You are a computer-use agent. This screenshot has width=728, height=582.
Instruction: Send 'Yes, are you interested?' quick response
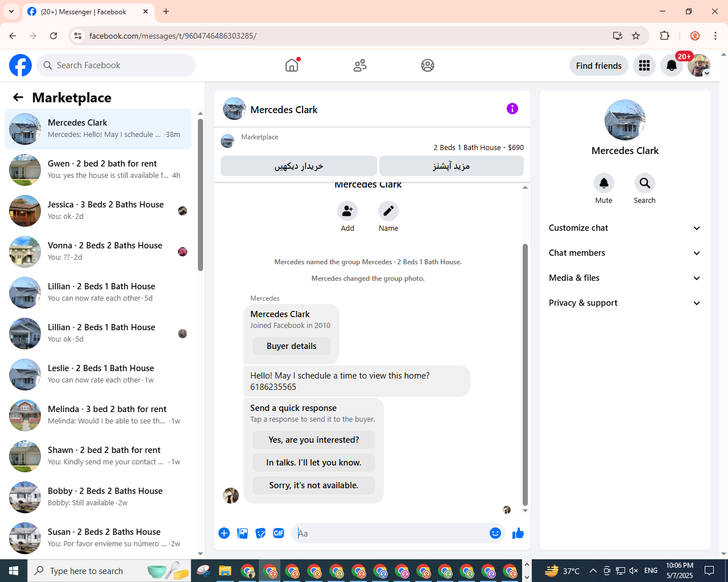[x=313, y=440]
